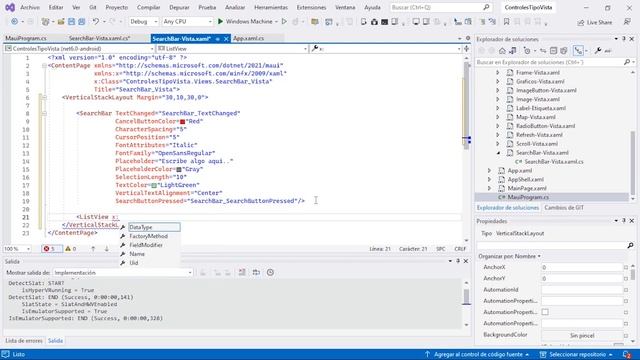This screenshot has width=640, height=360.
Task: Open the Debug configuration dropdown
Action: coord(144,22)
